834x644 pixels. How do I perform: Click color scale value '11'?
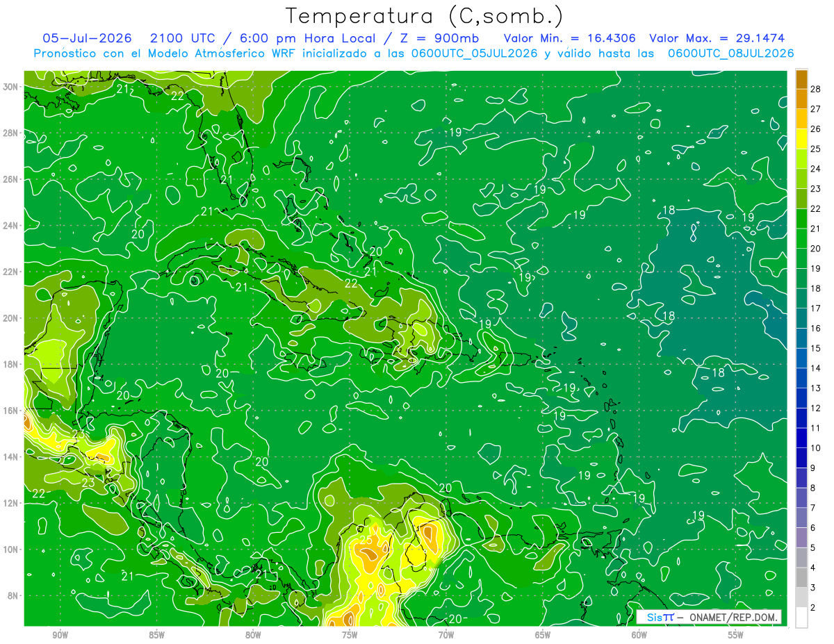[816, 428]
